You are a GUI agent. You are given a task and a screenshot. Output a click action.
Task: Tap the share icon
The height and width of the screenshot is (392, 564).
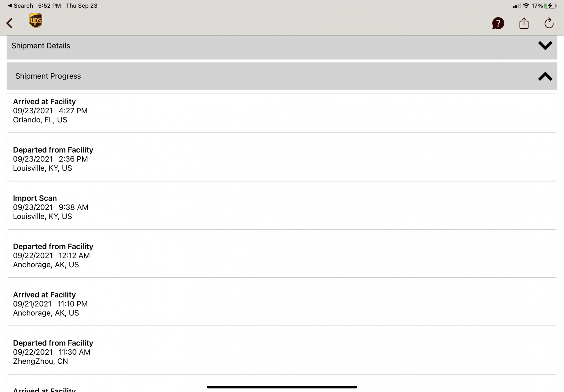524,23
